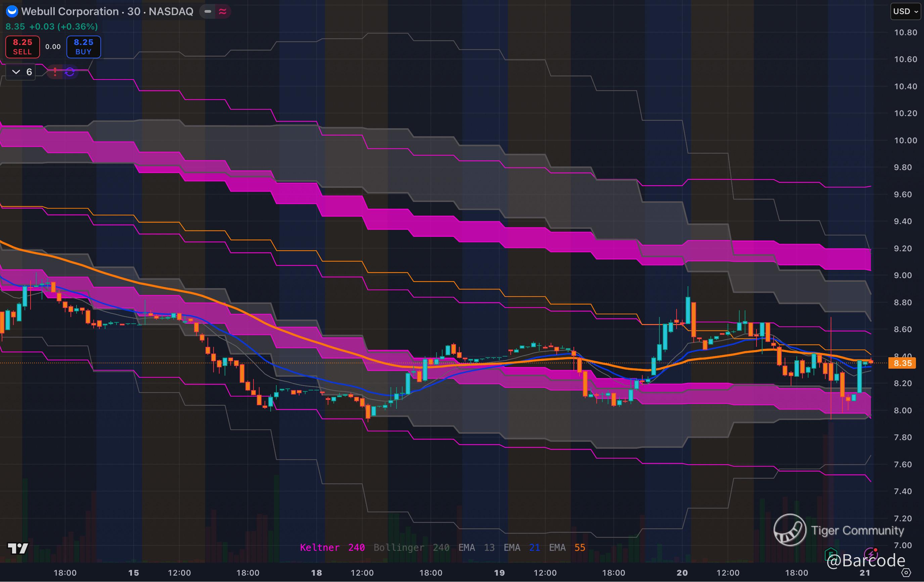Click the purple refresh cycle icon
Image resolution: width=924 pixels, height=582 pixels.
point(70,72)
